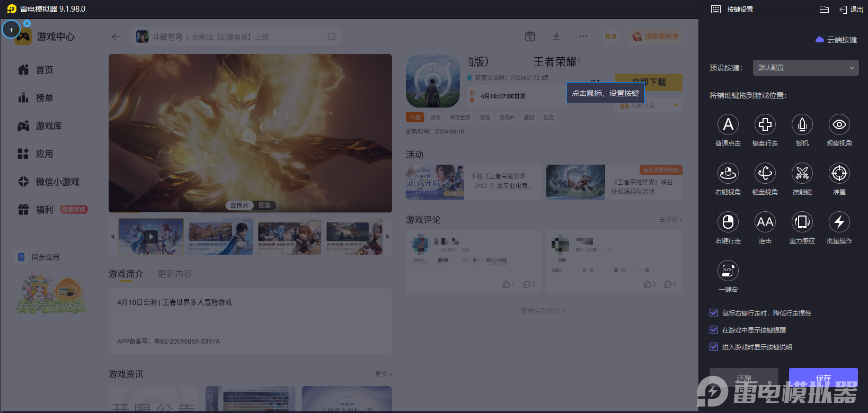Image resolution: width=868 pixels, height=413 pixels.
Task: Select the 右键行走 mouse icon
Action: point(728,222)
